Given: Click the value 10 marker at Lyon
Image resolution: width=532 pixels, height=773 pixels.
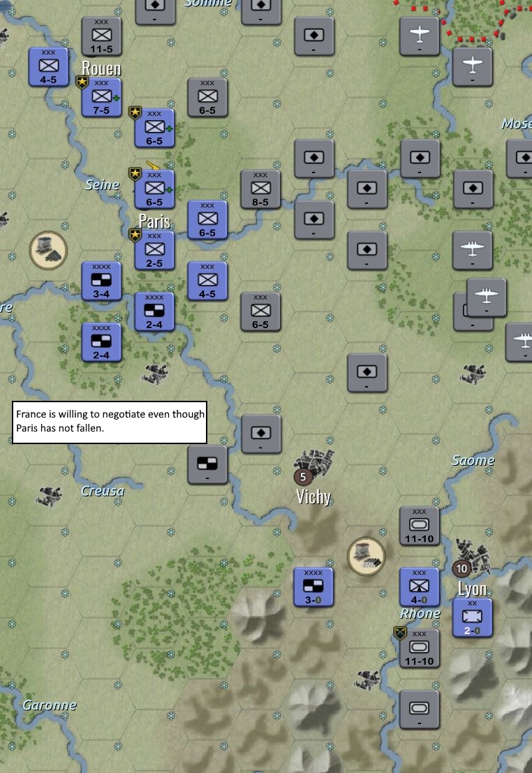Looking at the screenshot, I should pos(461,568).
